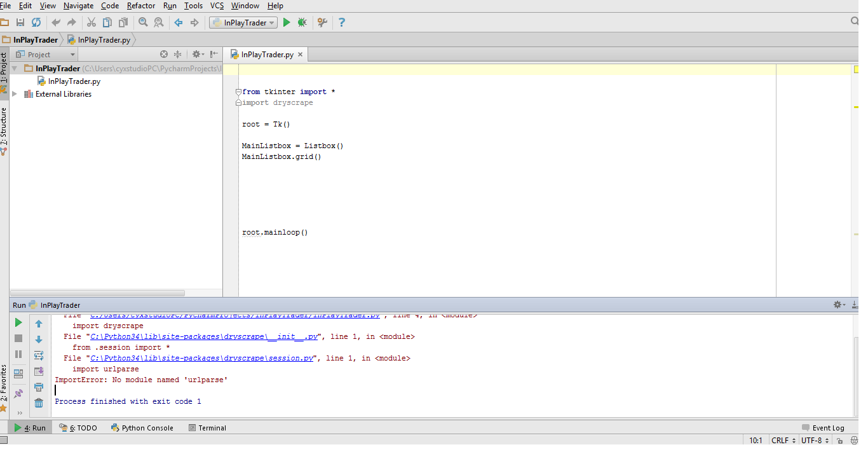The width and height of the screenshot is (868, 461).
Task: Open the Navigate menu
Action: point(78,6)
